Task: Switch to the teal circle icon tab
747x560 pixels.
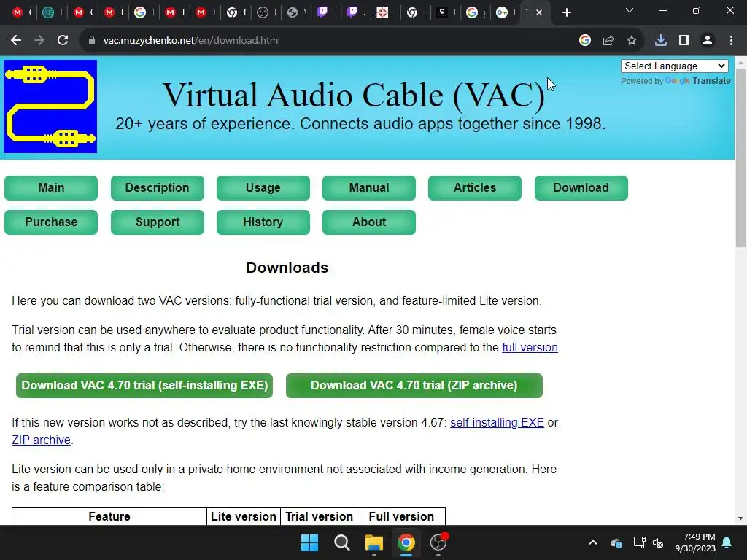Action: (48, 12)
